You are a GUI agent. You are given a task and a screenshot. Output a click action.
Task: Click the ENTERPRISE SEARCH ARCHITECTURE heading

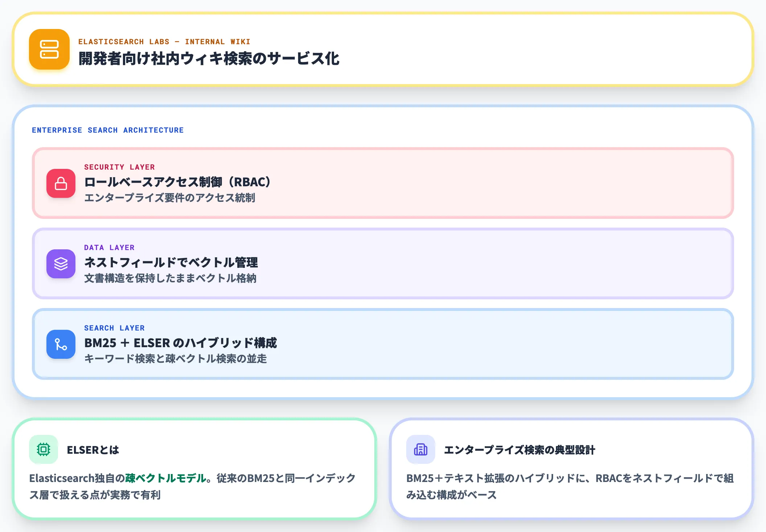[x=108, y=130]
